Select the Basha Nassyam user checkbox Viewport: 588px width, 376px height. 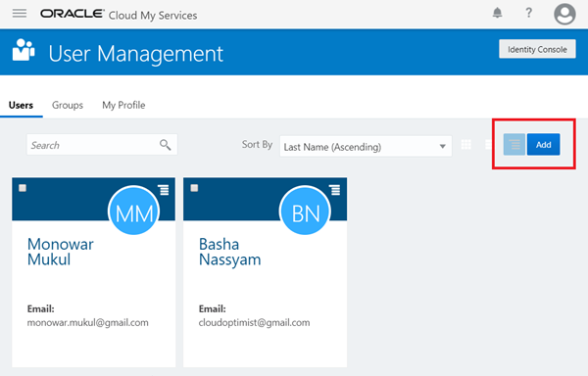pyautogui.click(x=194, y=188)
